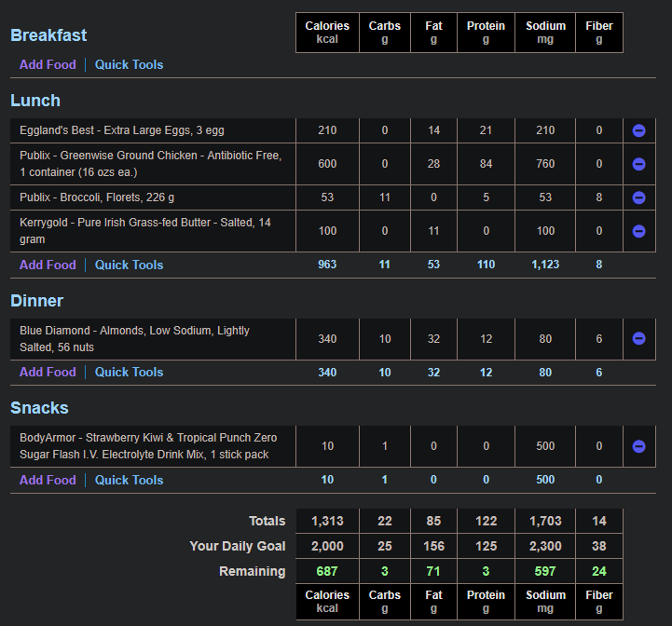Click the top Carbs column header

tap(385, 33)
